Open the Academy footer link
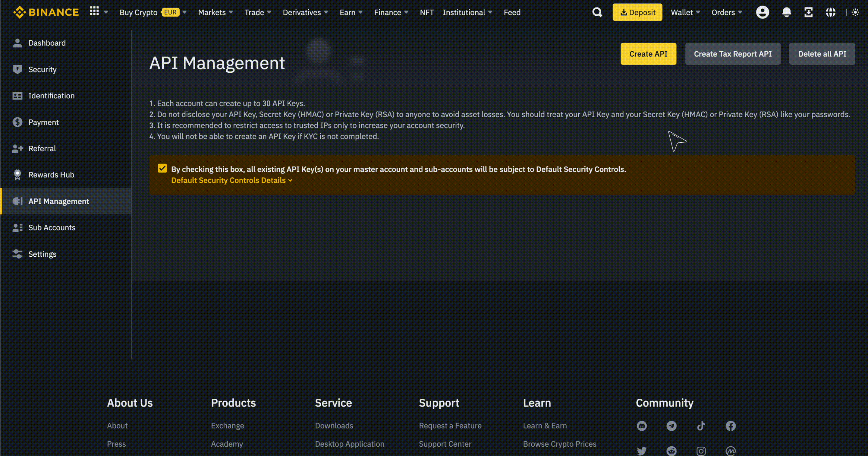 (x=227, y=444)
